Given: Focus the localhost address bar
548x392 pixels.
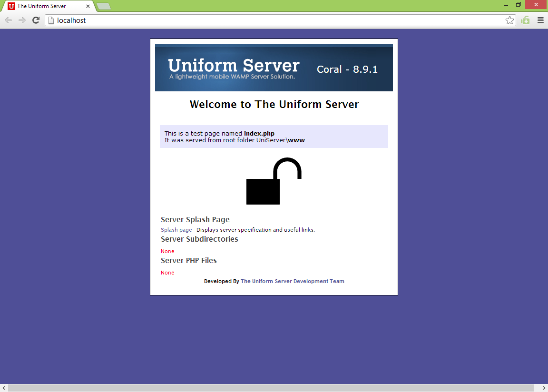Looking at the screenshot, I should point(280,20).
